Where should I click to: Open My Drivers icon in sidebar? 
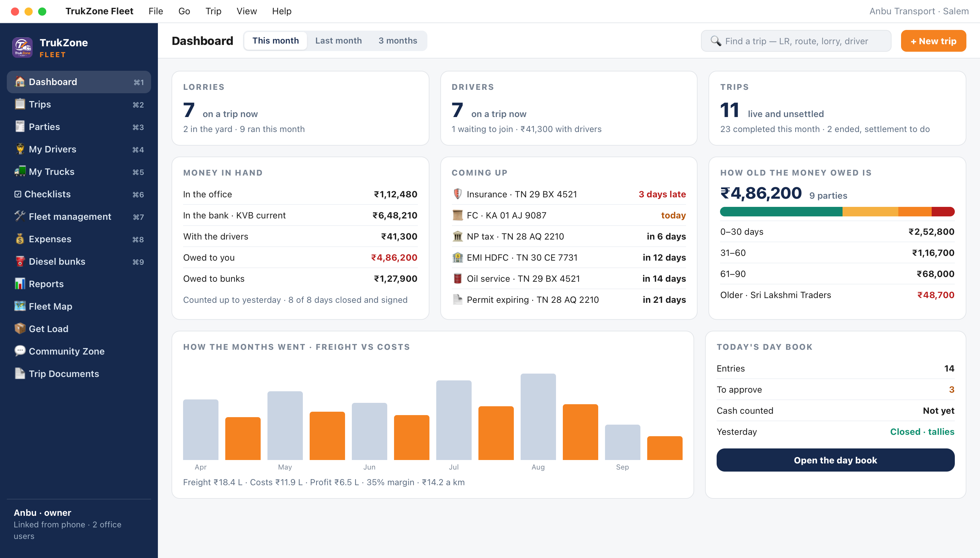tap(19, 149)
